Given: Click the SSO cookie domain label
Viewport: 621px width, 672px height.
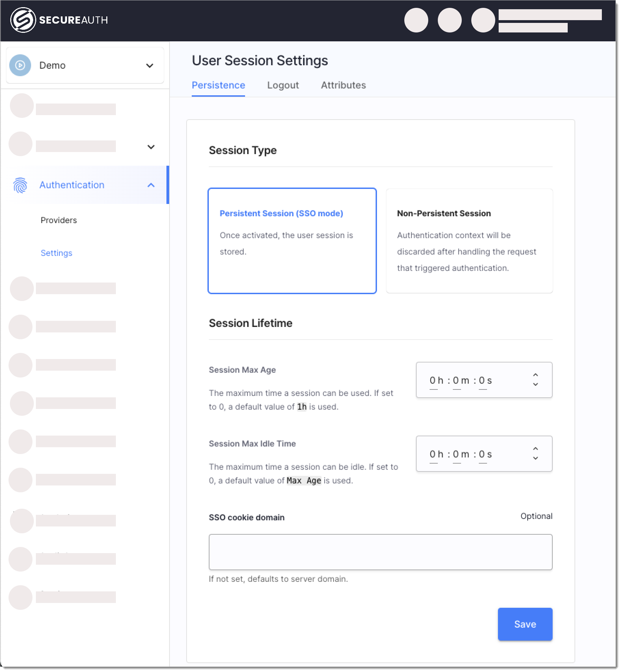Looking at the screenshot, I should (246, 518).
